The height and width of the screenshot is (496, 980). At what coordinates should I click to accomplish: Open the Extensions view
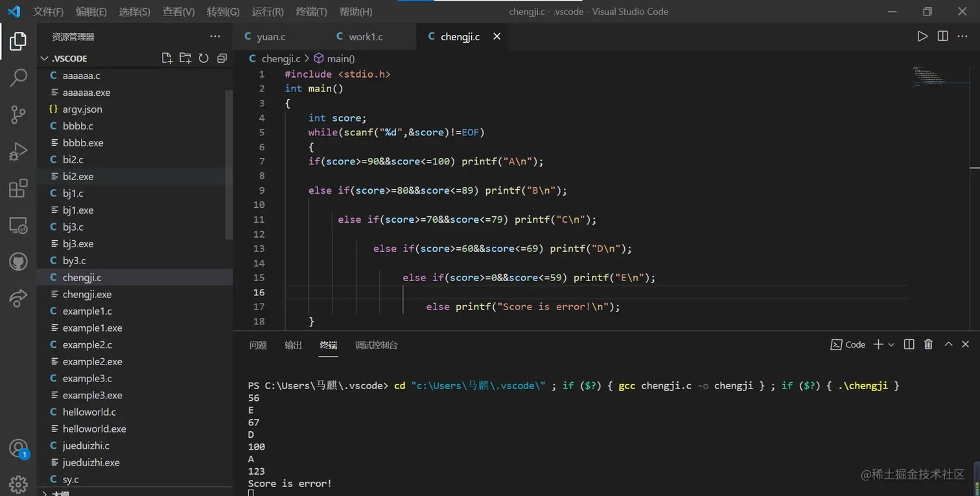18,188
